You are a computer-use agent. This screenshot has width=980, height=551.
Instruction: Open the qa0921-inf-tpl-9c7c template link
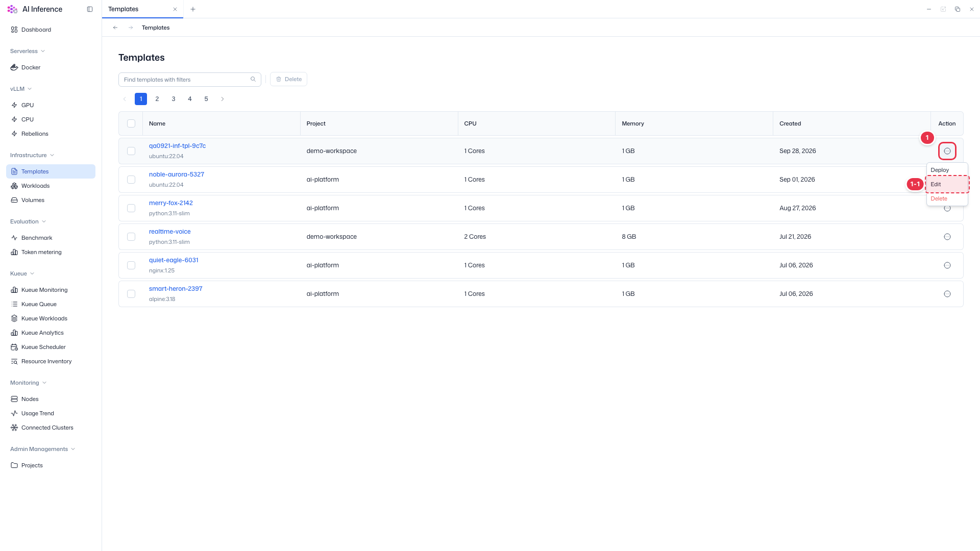177,146
